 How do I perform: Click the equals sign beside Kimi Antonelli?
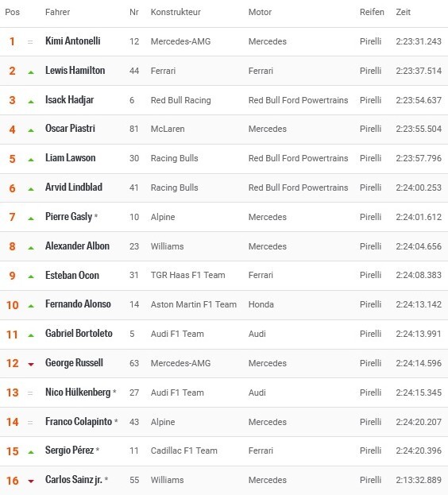click(30, 41)
